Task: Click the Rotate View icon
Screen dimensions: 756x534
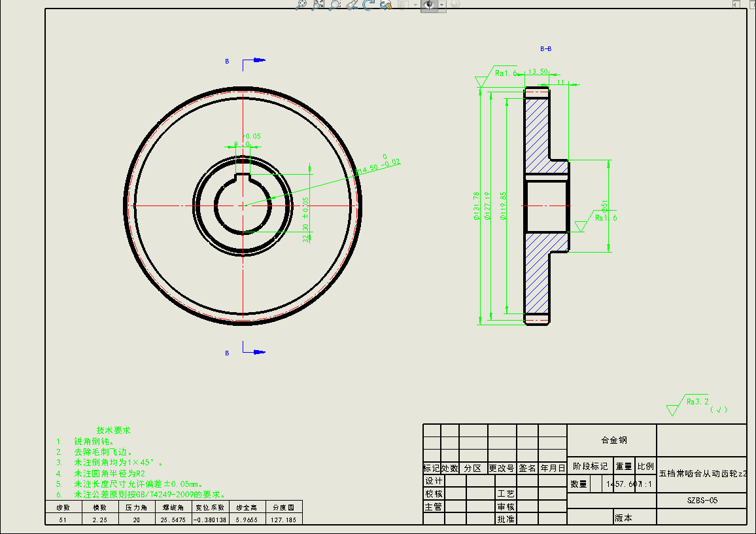Action: click(x=368, y=4)
